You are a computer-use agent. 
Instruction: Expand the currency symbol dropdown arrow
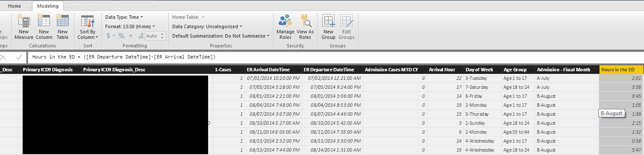coord(114,36)
